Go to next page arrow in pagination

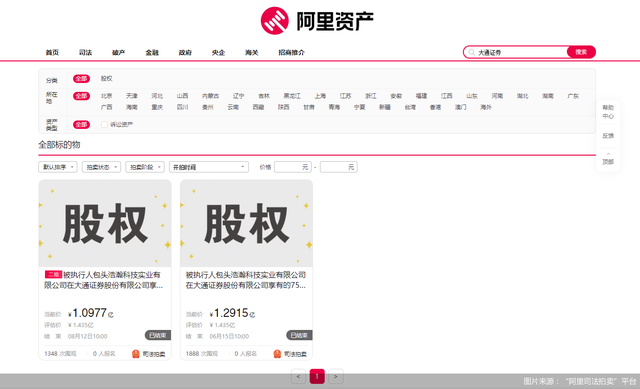point(336,376)
